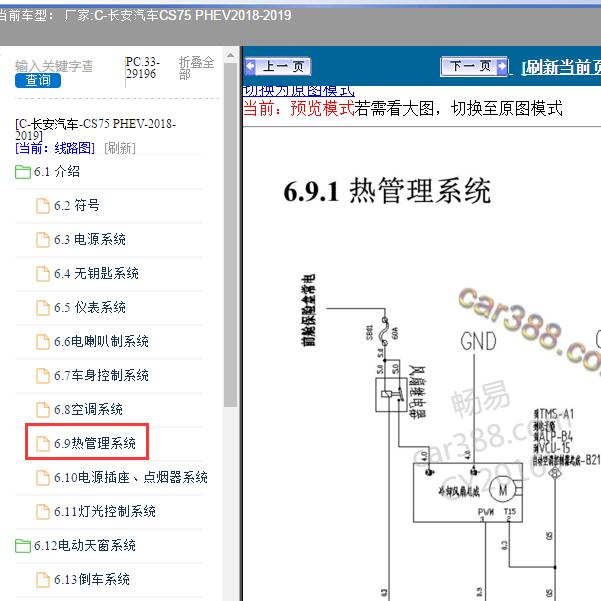Viewport: 601px width, 601px height.
Task: Click the page icon beside 6.3 电源系统
Action: point(43,240)
